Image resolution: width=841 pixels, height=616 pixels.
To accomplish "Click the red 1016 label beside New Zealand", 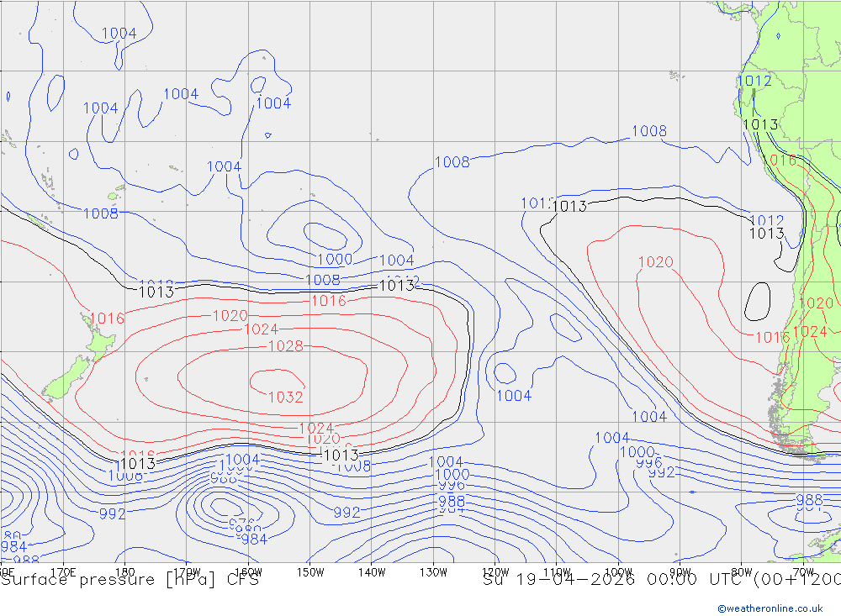I will click(107, 319).
